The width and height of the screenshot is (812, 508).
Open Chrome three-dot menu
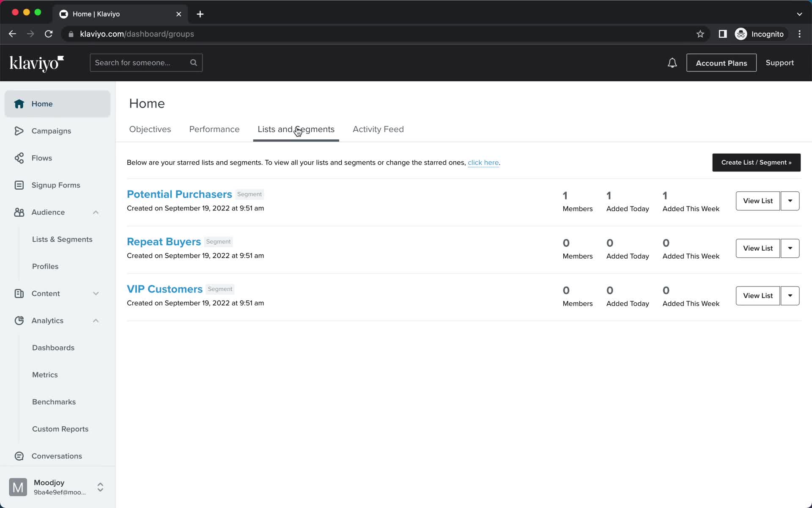(799, 34)
